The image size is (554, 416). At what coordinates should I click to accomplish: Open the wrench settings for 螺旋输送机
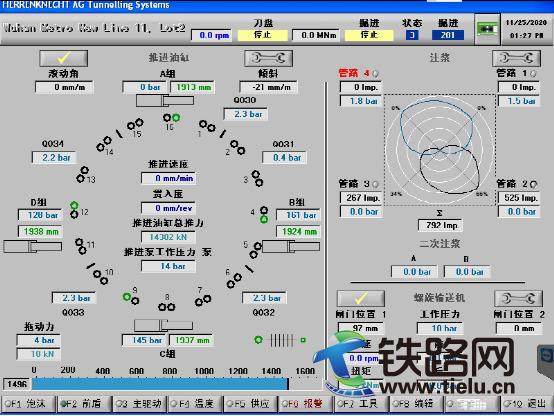point(518,298)
